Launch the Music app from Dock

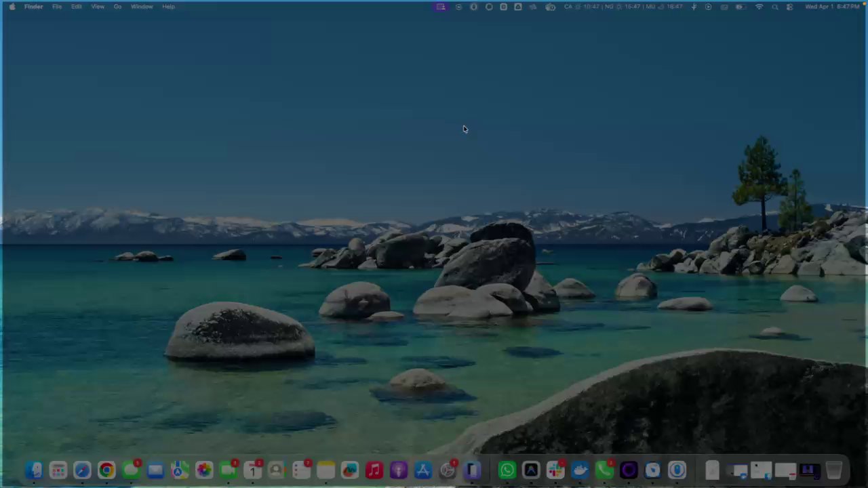point(374,470)
